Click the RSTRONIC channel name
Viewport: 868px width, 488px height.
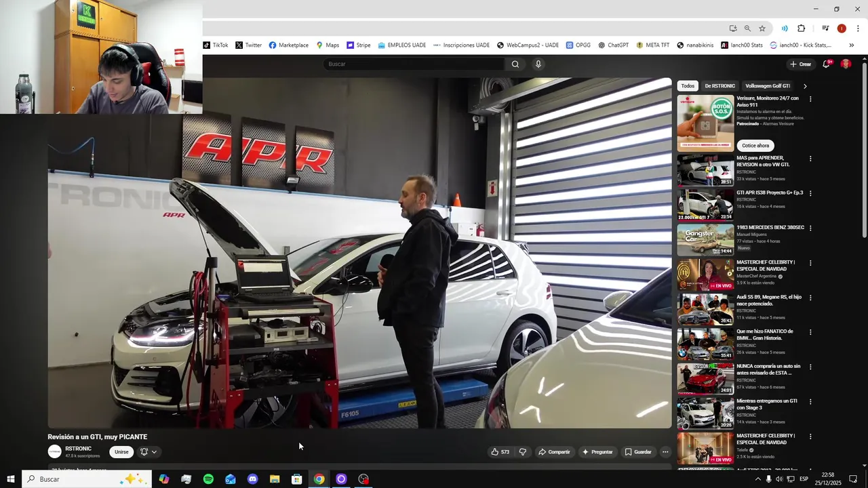pos(79,449)
